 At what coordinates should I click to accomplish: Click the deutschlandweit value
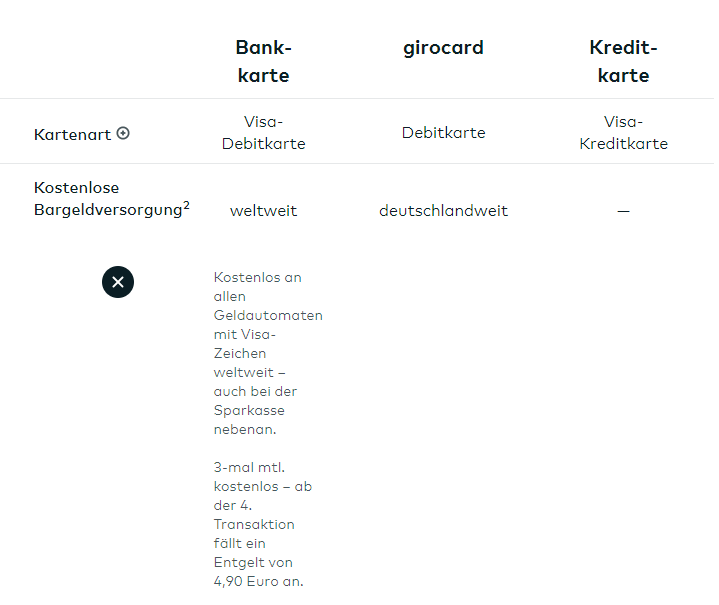(x=443, y=211)
